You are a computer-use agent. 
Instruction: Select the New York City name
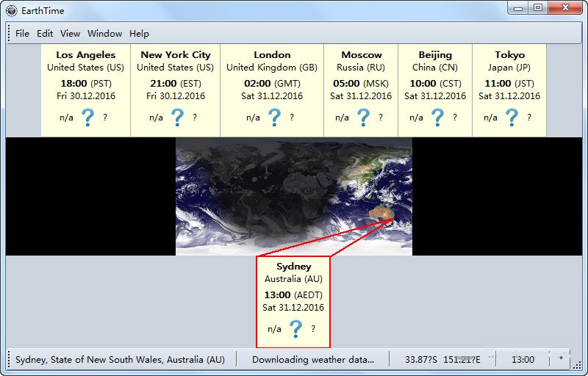(176, 54)
